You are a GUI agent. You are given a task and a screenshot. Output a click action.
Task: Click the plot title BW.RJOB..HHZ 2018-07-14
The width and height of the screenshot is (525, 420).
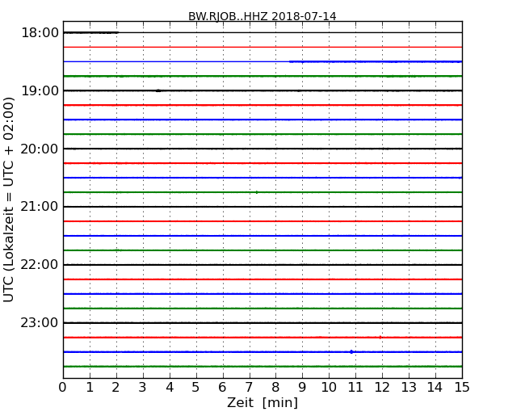click(262, 16)
